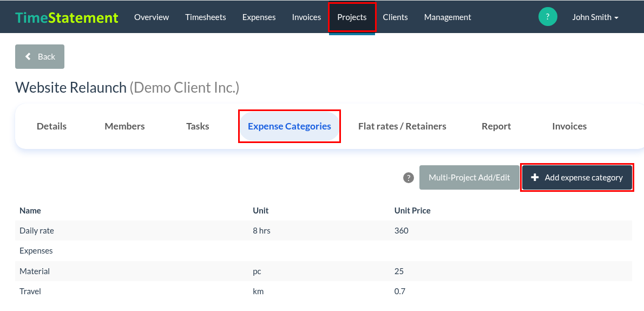Screen dimensions: 644x311
Task: Click the 0.7 unit price cell
Action: (x=399, y=291)
